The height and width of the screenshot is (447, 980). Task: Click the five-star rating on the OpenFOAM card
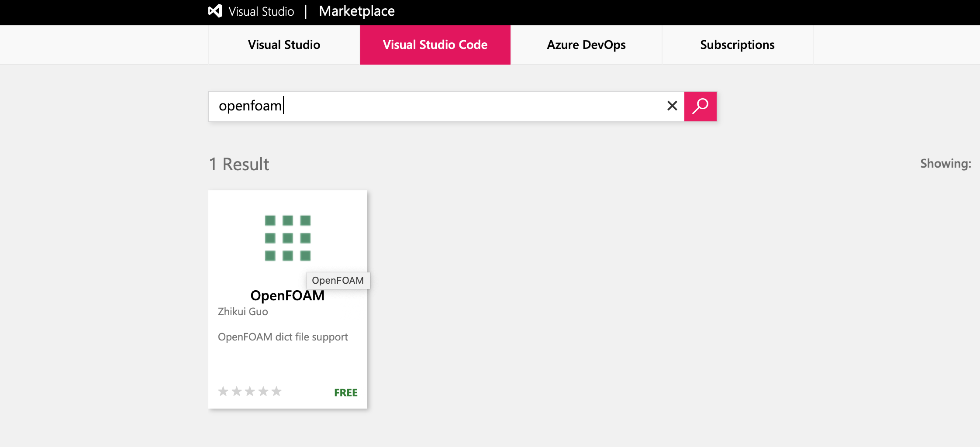click(x=250, y=391)
